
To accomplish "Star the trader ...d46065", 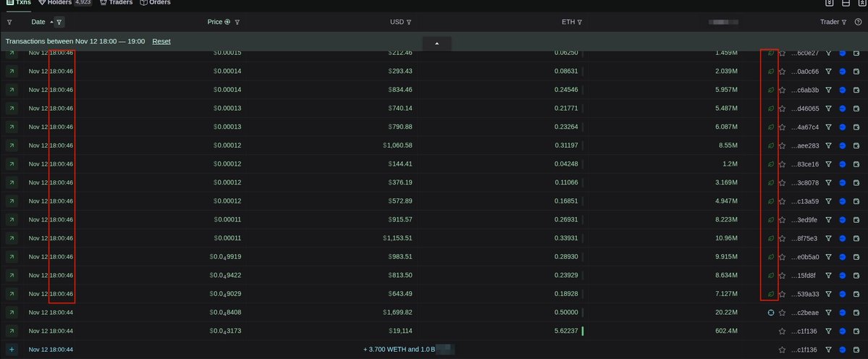I will 782,109.
